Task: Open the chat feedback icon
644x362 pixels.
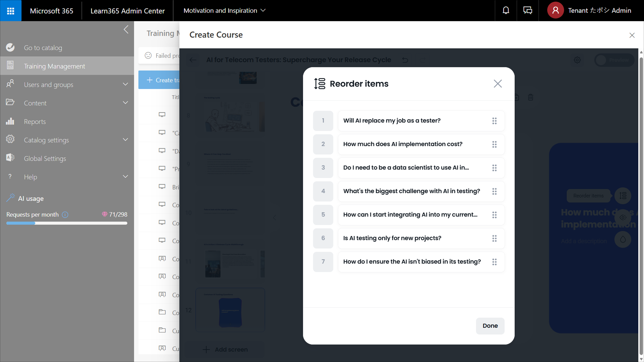Action: click(x=527, y=11)
